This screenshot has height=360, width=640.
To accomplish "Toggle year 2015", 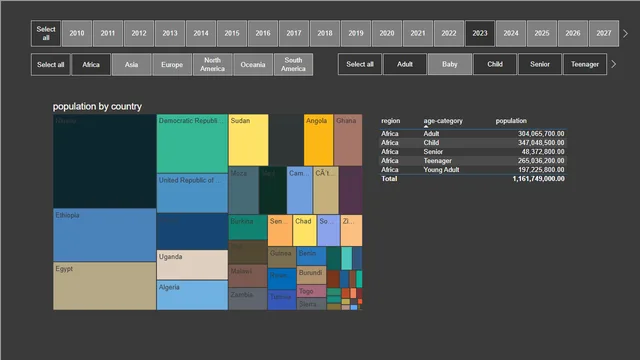I will 232,33.
